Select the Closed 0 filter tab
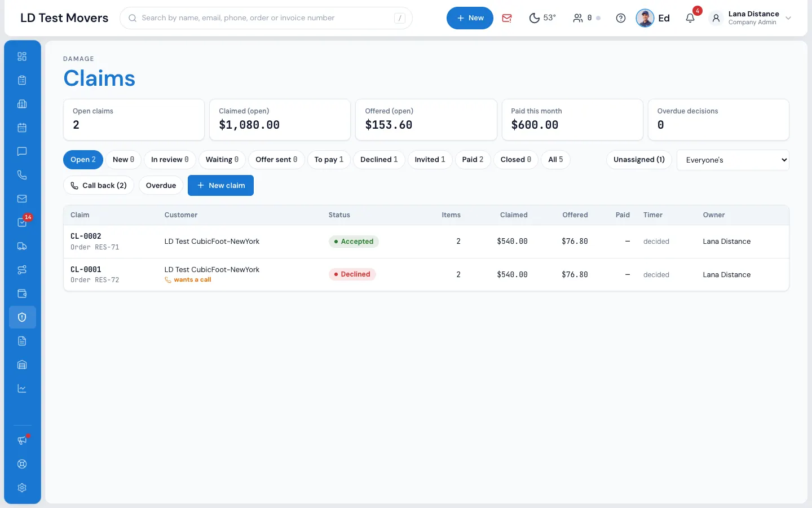 tap(516, 160)
